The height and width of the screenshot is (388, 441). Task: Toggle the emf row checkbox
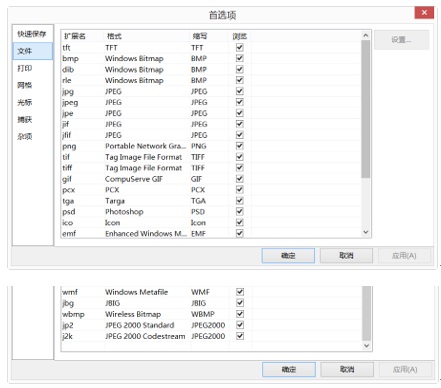239,233
